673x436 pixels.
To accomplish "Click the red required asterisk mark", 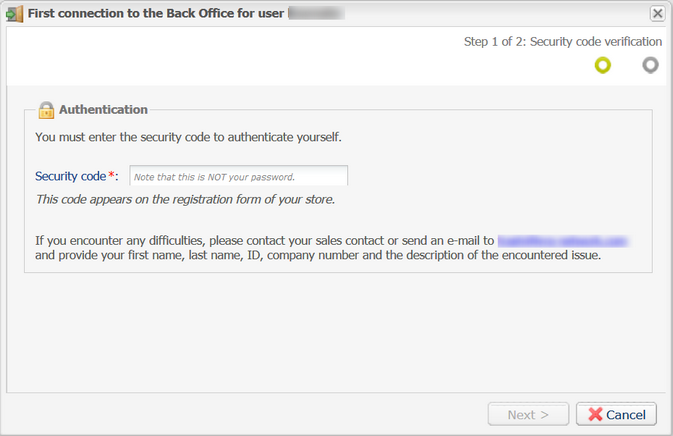I will click(x=111, y=175).
